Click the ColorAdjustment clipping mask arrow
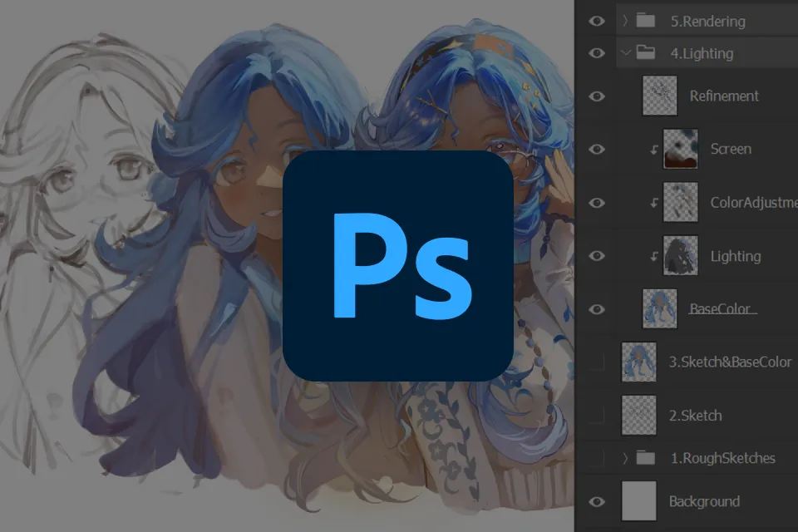 click(x=654, y=203)
